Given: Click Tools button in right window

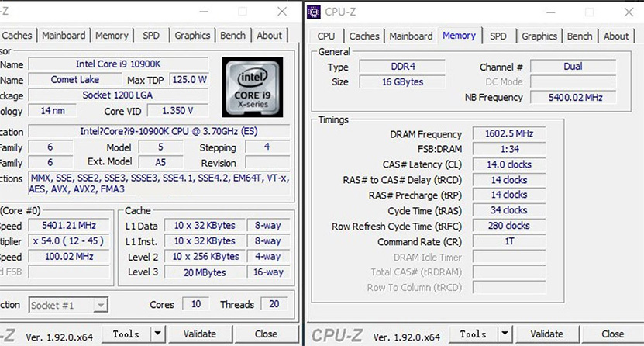Looking at the screenshot, I should pos(474,334).
